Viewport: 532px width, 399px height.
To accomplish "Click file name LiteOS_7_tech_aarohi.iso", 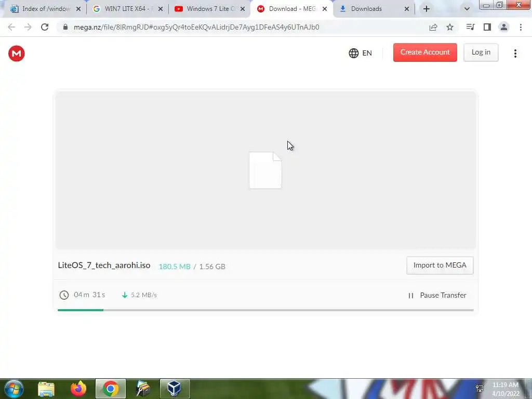I will click(104, 265).
